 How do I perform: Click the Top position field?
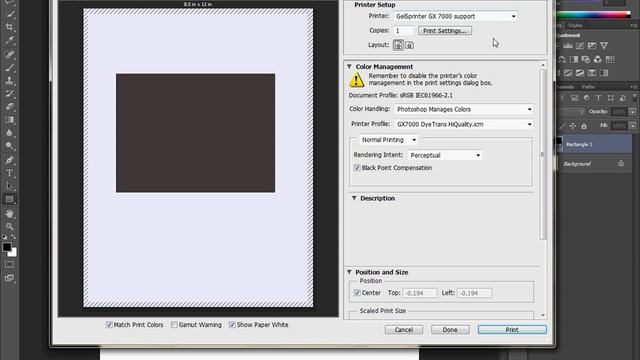tap(420, 293)
